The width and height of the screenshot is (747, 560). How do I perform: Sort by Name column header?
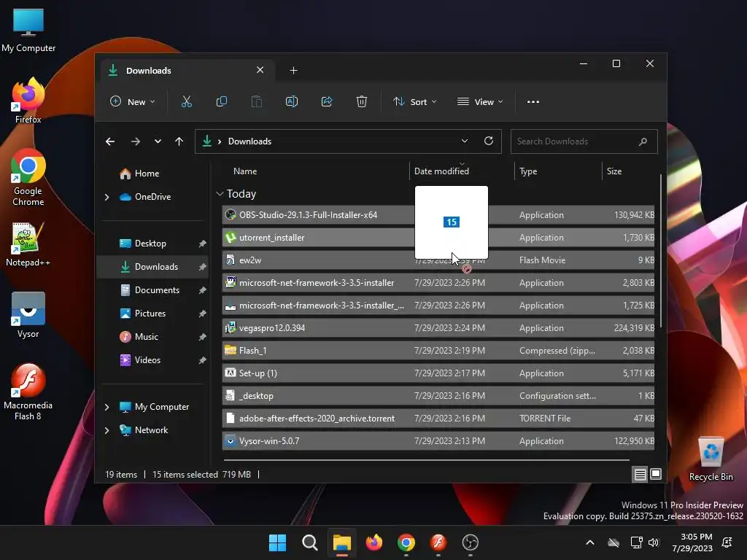pyautogui.click(x=245, y=171)
